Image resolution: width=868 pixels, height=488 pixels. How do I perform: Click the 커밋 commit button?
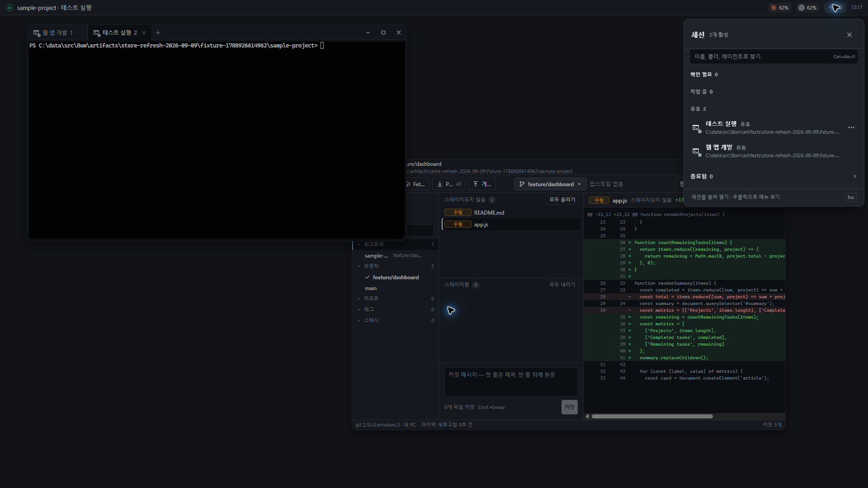point(569,407)
